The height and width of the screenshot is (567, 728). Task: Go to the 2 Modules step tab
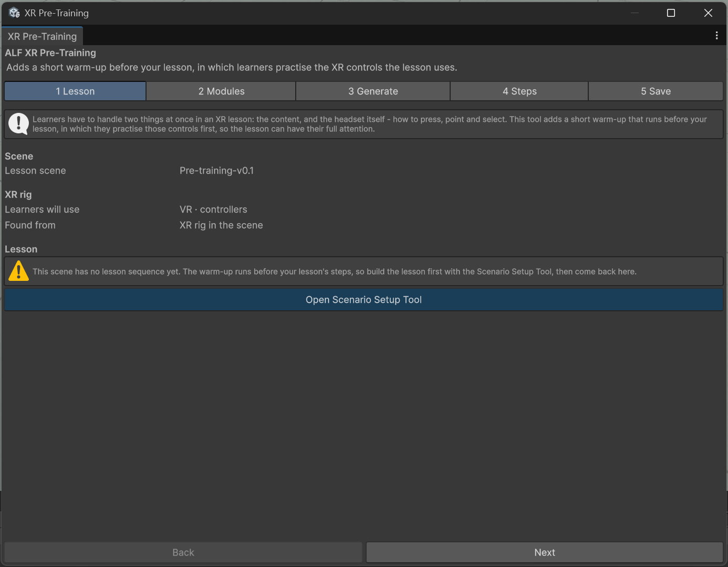coord(221,91)
